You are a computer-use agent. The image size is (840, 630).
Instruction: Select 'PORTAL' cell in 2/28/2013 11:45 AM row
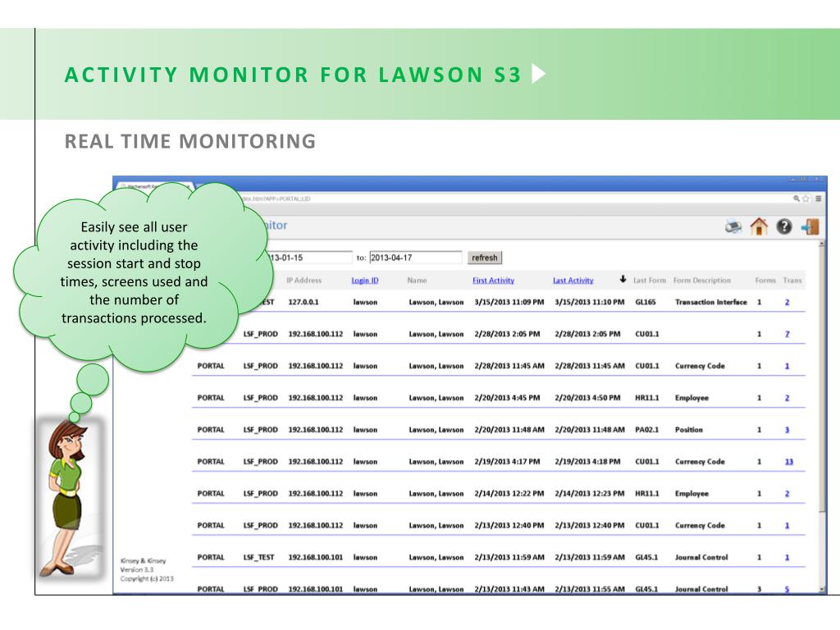pos(211,366)
